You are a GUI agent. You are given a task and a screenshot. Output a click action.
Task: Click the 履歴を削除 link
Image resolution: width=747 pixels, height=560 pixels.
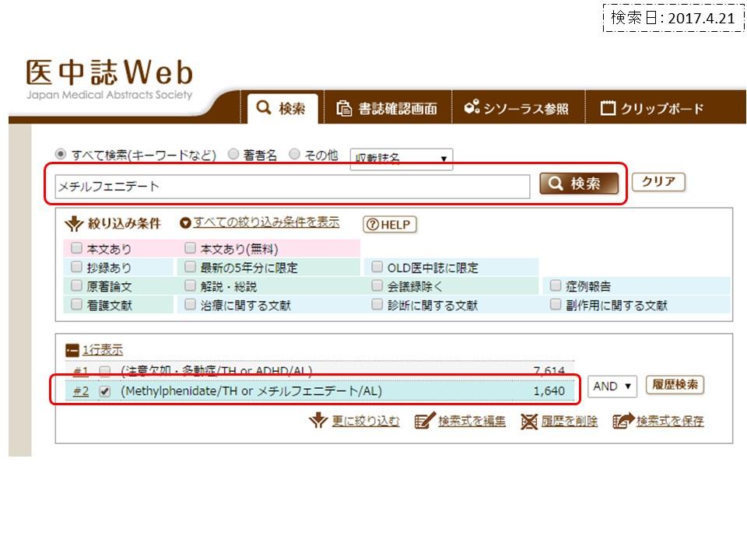pyautogui.click(x=570, y=421)
